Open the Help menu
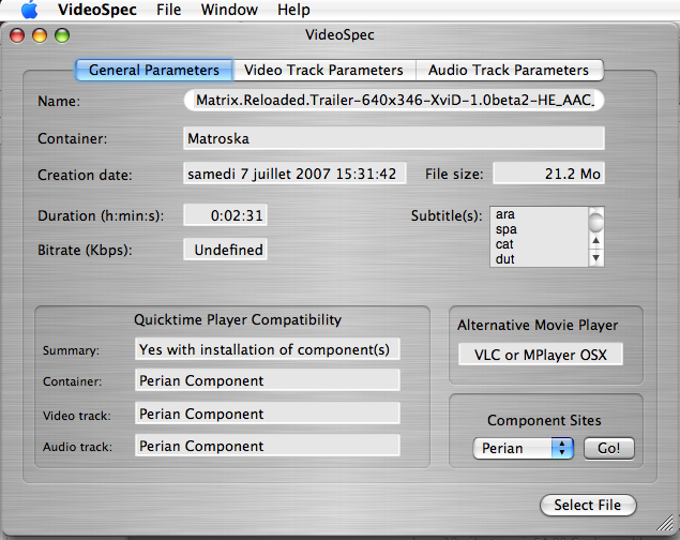Viewport: 680px width, 540px height. point(294,10)
